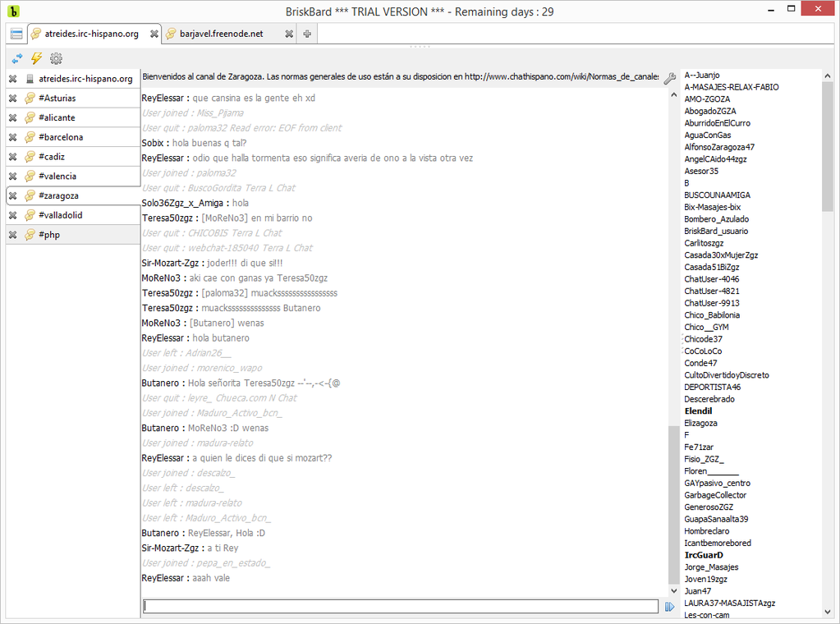Select user ChatUser-4046 in user list
Image resolution: width=840 pixels, height=624 pixels.
point(711,279)
